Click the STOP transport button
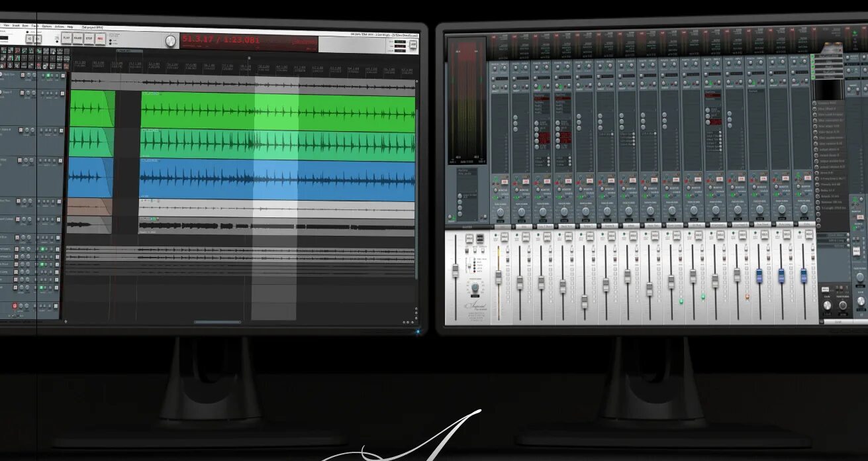Screen dimensions: 868x461 pyautogui.click(x=89, y=38)
